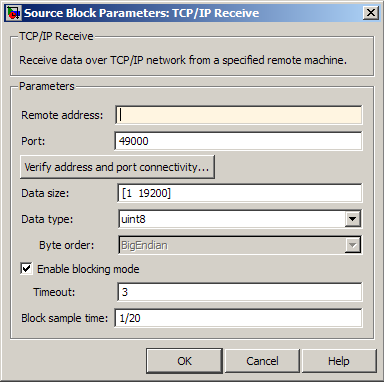Click the Port field containing 49000

tap(238, 141)
